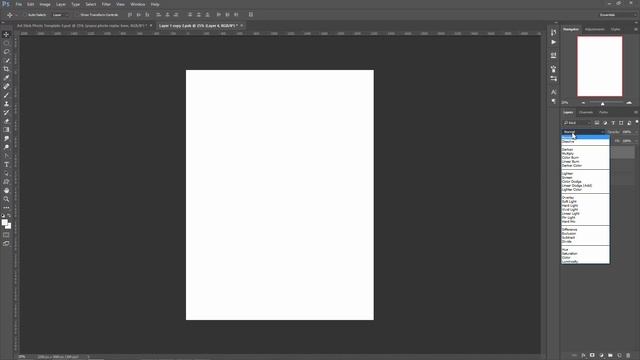The image size is (640, 360).
Task: Select the Crop tool
Action: point(6,69)
